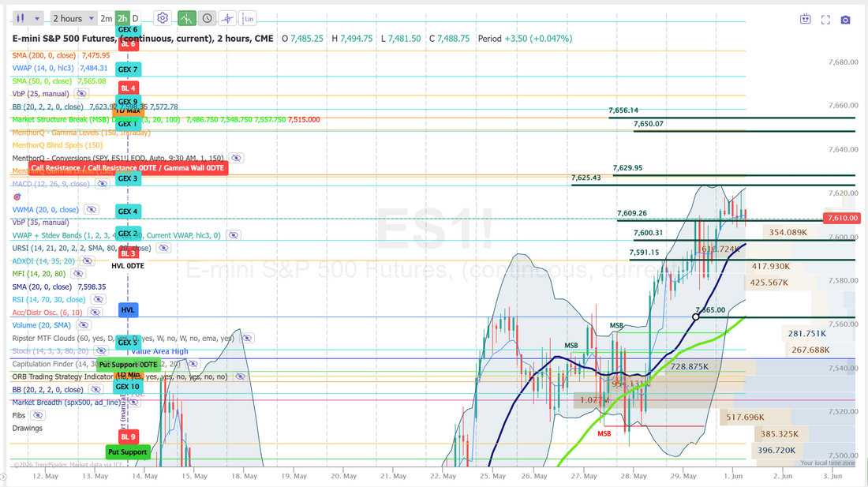
Task: Click the Drawings legend entry
Action: [27, 428]
